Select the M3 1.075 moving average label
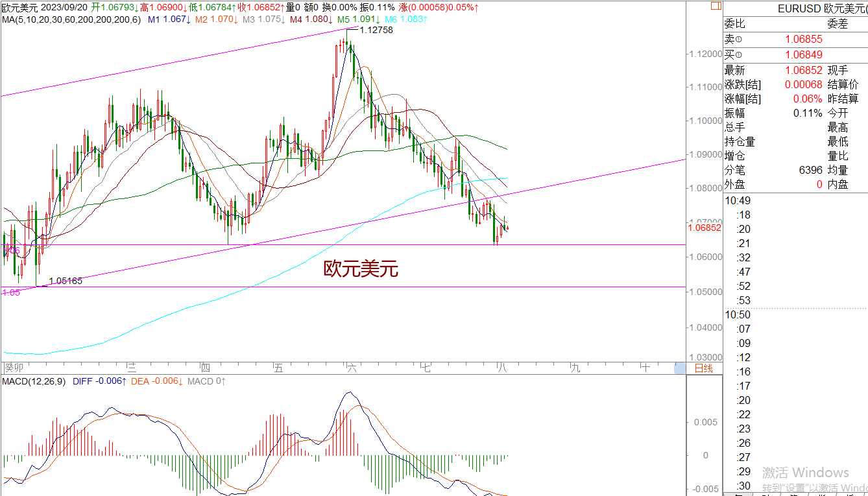 pos(263,19)
